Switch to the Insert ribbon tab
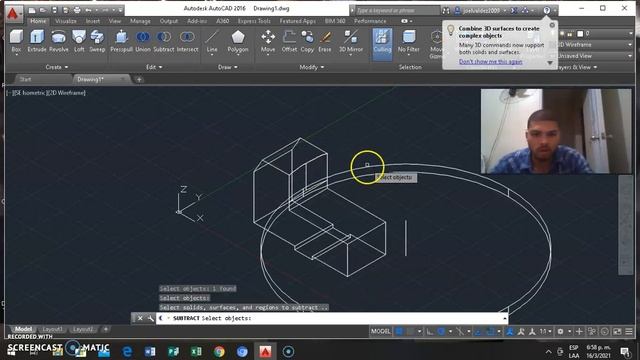The height and width of the screenshot is (360, 640). point(93,21)
